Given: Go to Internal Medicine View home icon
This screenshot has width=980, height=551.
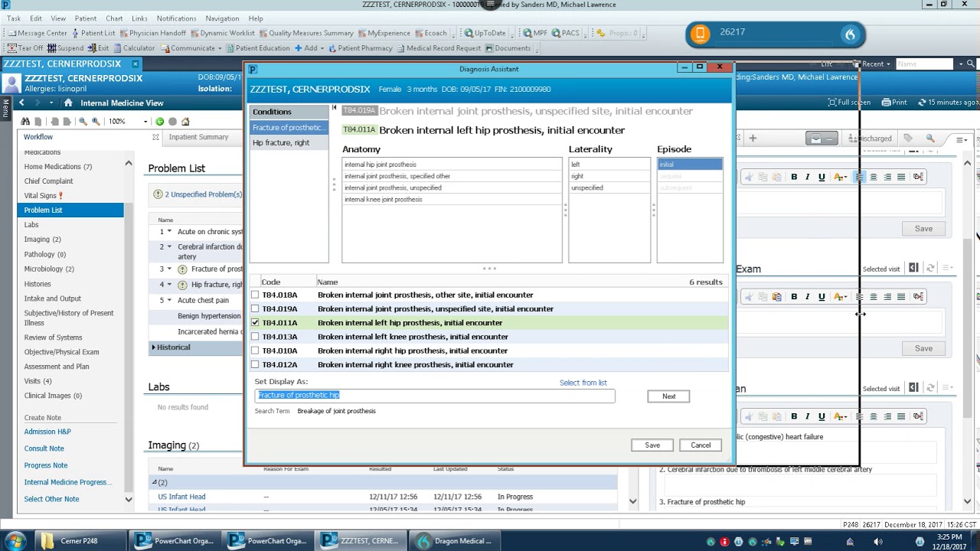Looking at the screenshot, I should click(x=68, y=103).
